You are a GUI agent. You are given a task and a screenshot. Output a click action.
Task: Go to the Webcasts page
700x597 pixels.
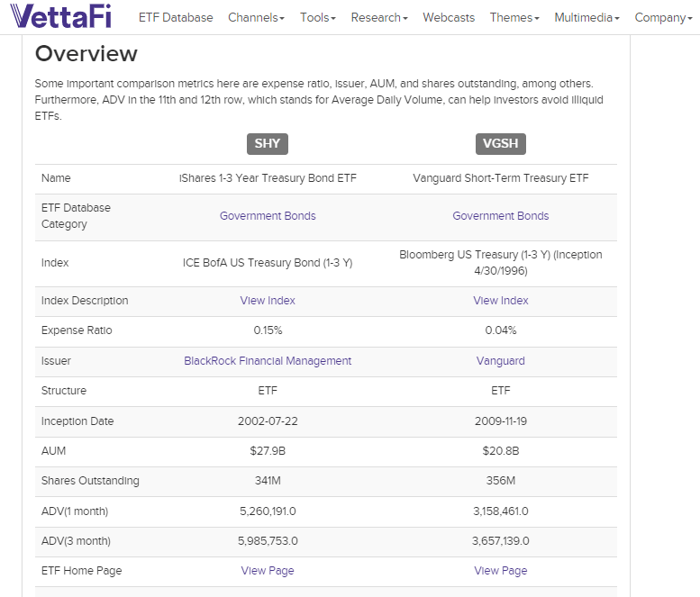[449, 18]
